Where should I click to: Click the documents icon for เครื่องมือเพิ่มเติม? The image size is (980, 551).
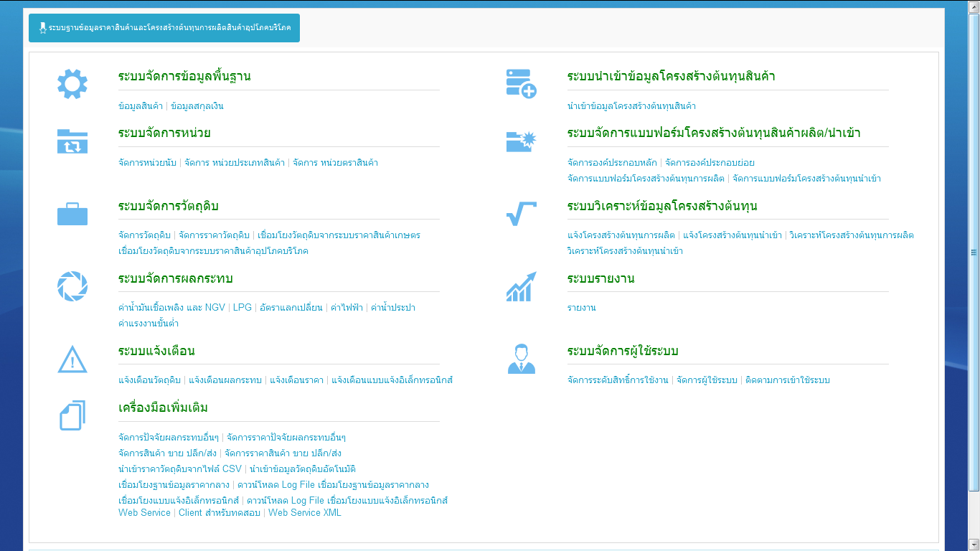coord(72,415)
